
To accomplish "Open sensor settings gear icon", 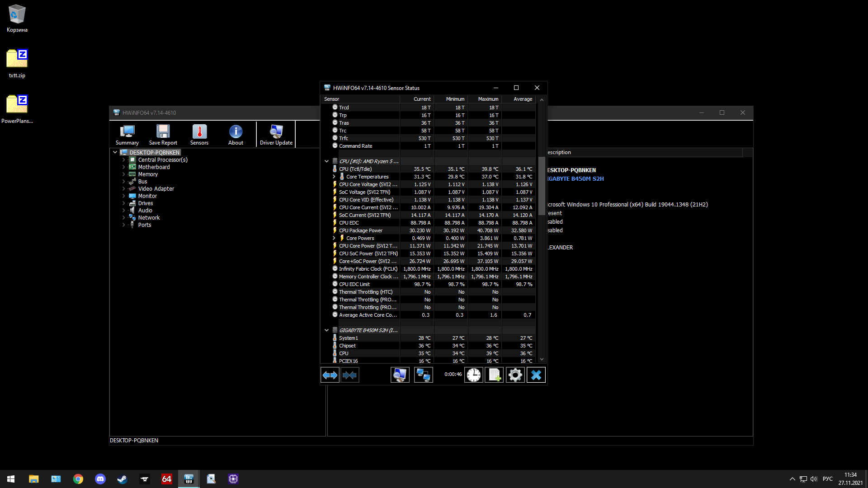I will [x=515, y=375].
